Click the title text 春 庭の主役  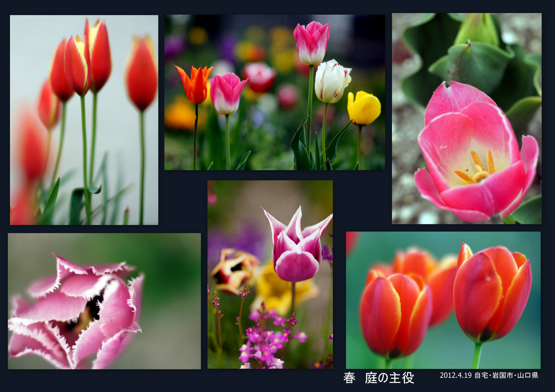(x=378, y=378)
